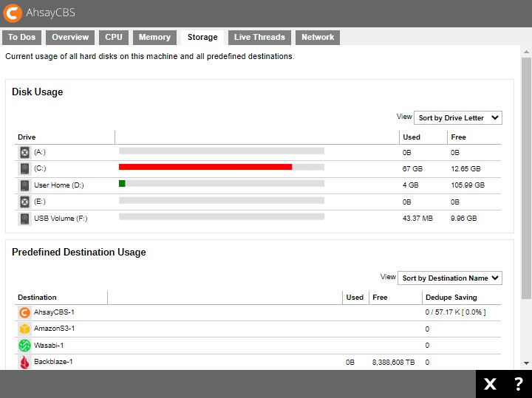Open the help question mark icon
This screenshot has height=398, width=532.
point(518,384)
